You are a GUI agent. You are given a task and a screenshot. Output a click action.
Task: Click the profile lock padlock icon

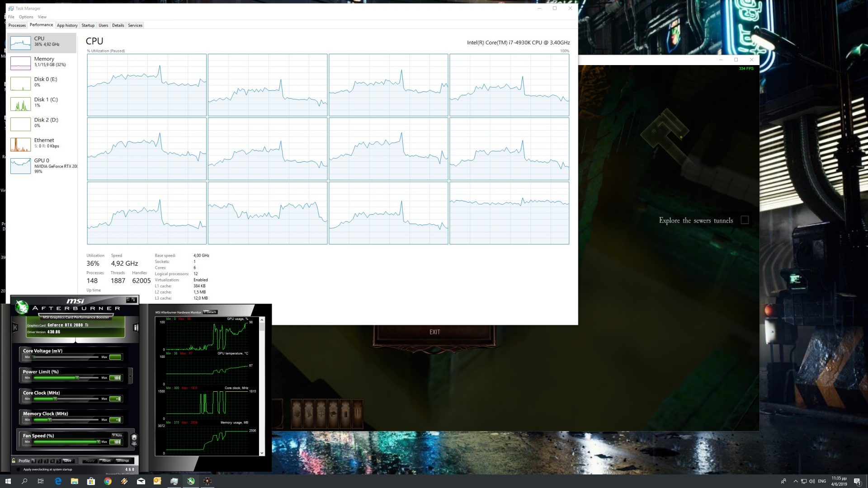[x=14, y=460]
